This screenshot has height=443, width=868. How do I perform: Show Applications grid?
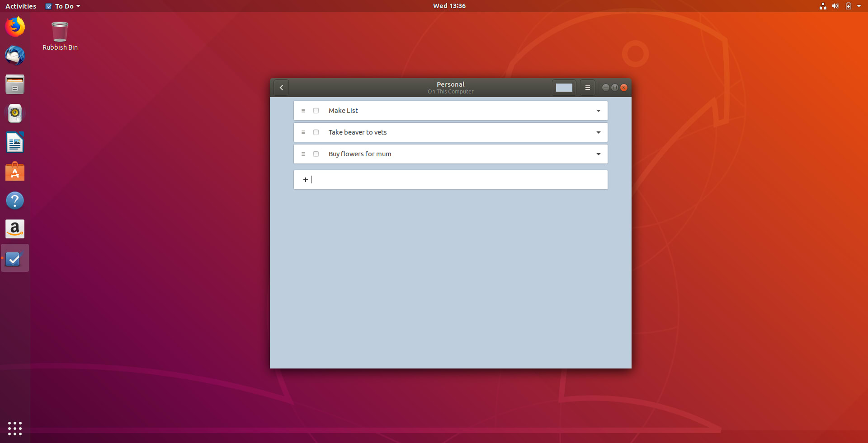click(15, 428)
